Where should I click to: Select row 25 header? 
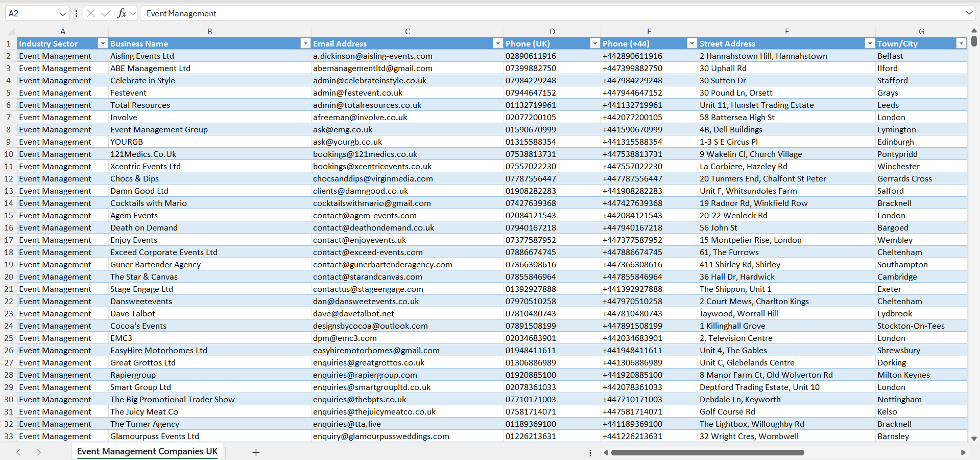(9, 338)
